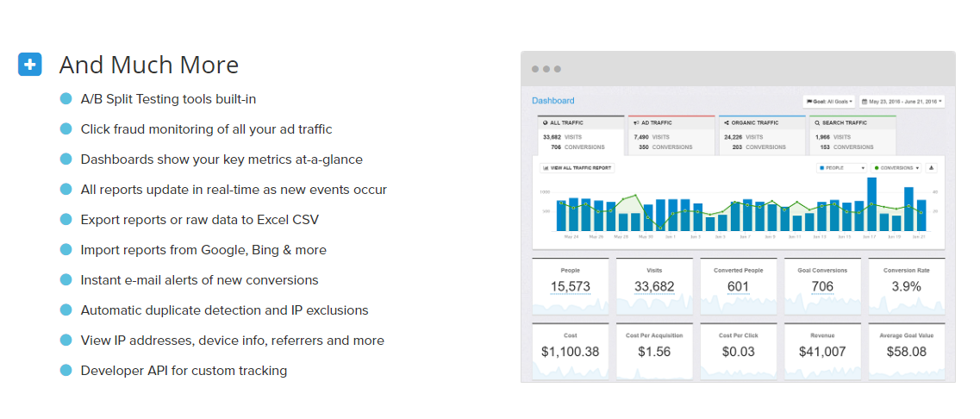The width and height of the screenshot is (980, 419).
Task: Expand the People metric dropdown
Action: click(840, 168)
